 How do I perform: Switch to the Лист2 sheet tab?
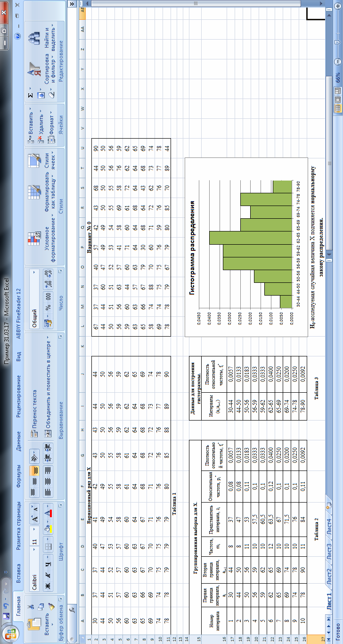tap(329, 577)
